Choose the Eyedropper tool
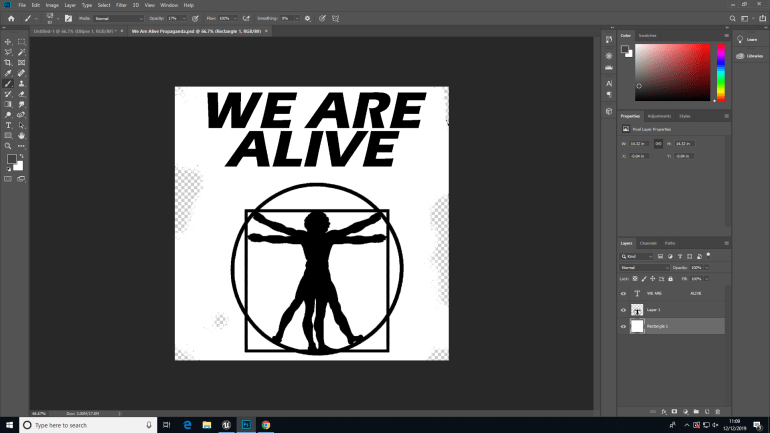This screenshot has width=770, height=433. coord(8,73)
